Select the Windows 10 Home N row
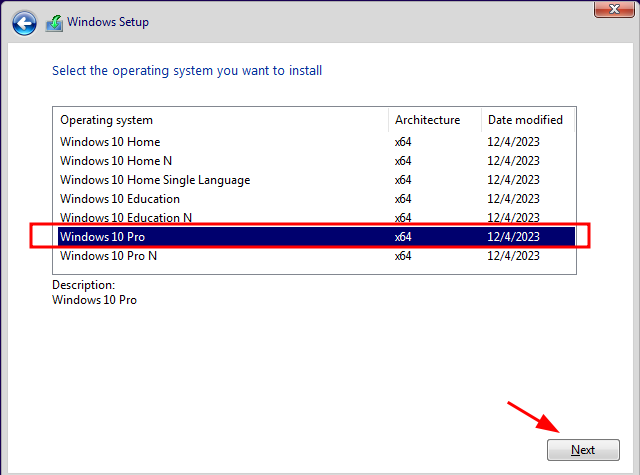Screen dimensions: 640x475 click(x=314, y=161)
